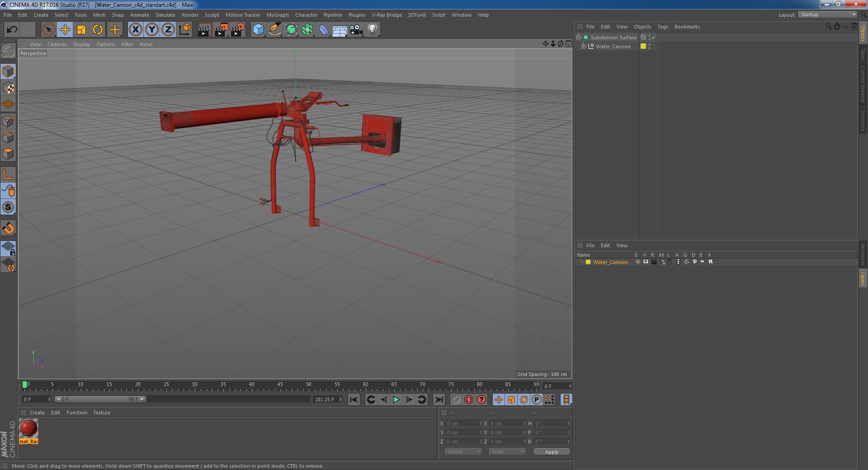Toggle Z axis lock

(168, 30)
